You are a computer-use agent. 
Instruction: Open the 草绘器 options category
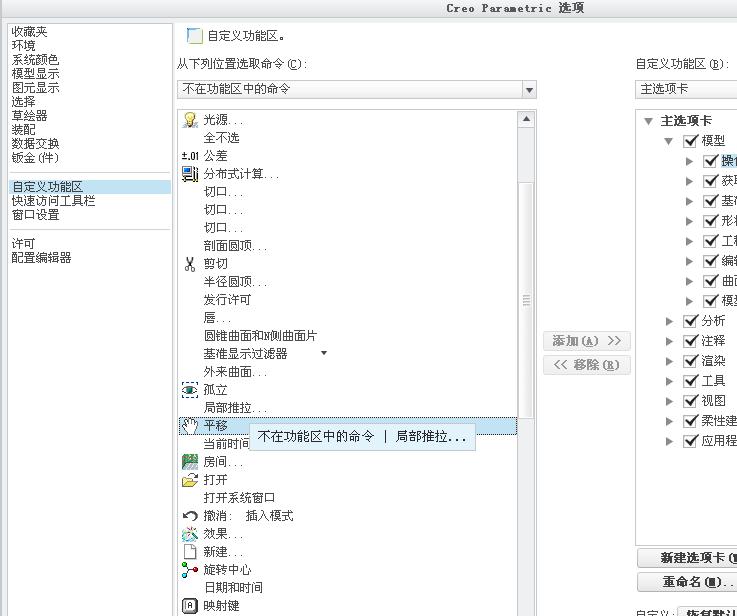[30, 116]
